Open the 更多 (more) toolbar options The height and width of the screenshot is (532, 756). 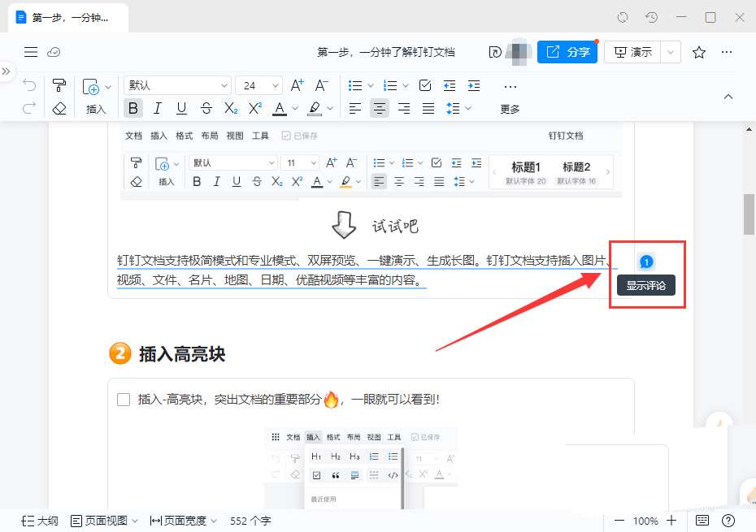point(511,97)
